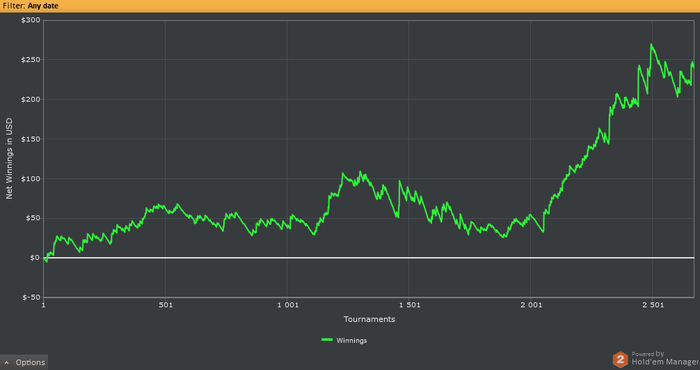Click the $50 y-axis label
The image size is (700, 370).
point(32,218)
